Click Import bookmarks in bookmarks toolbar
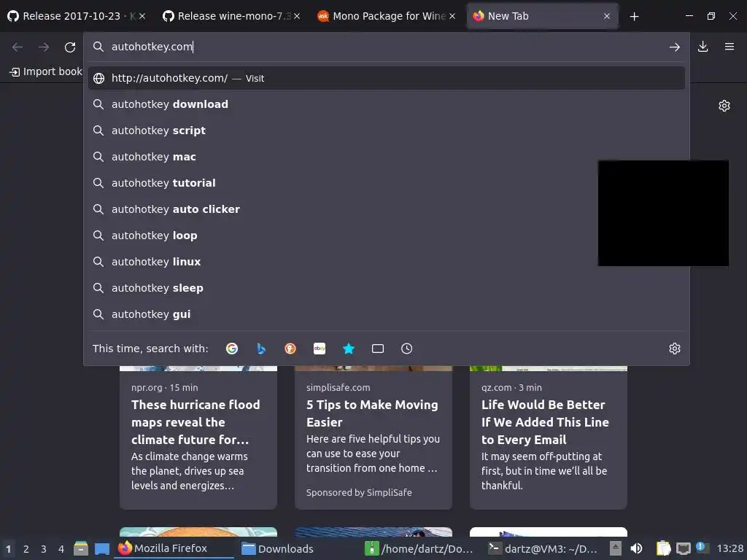747x560 pixels. pyautogui.click(x=46, y=72)
